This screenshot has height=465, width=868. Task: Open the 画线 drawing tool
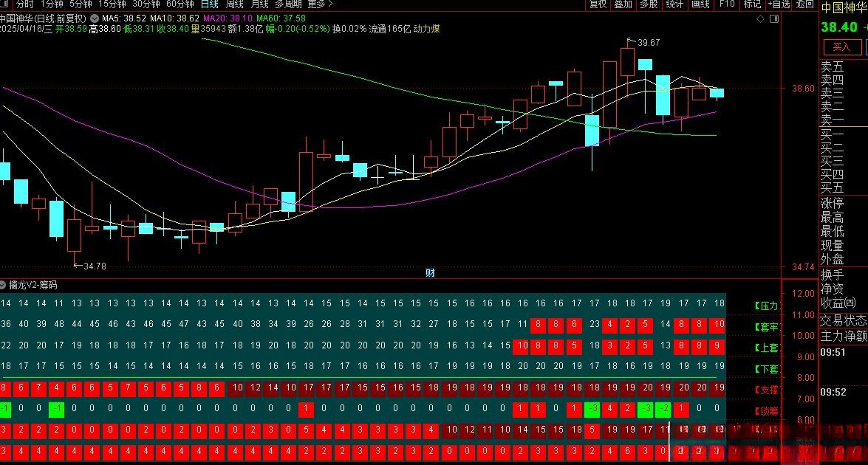[x=700, y=4]
